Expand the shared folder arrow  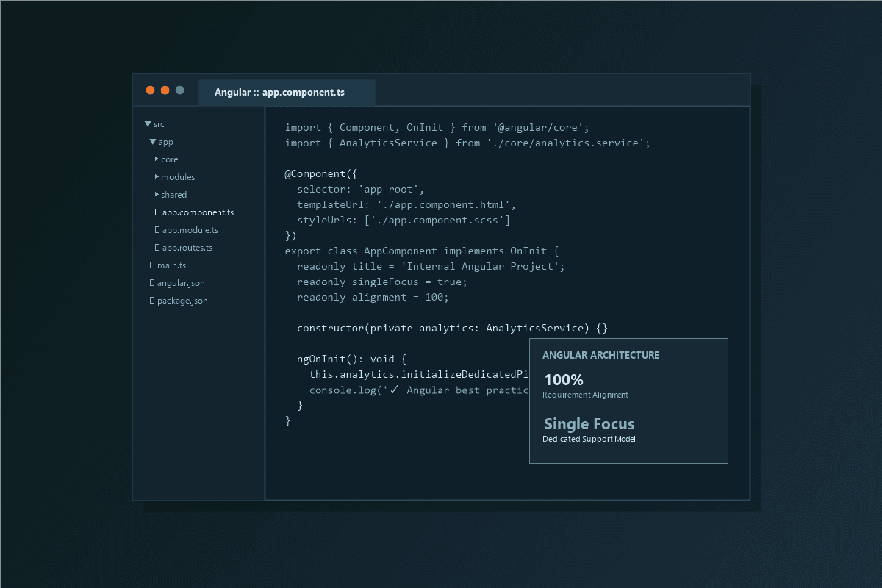pyautogui.click(x=157, y=194)
